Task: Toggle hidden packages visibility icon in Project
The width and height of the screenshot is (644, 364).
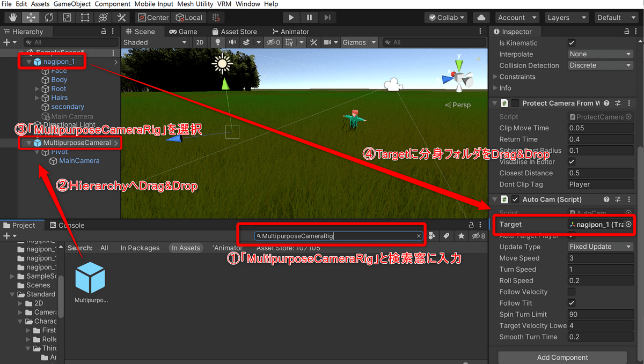Action: pyautogui.click(x=478, y=236)
